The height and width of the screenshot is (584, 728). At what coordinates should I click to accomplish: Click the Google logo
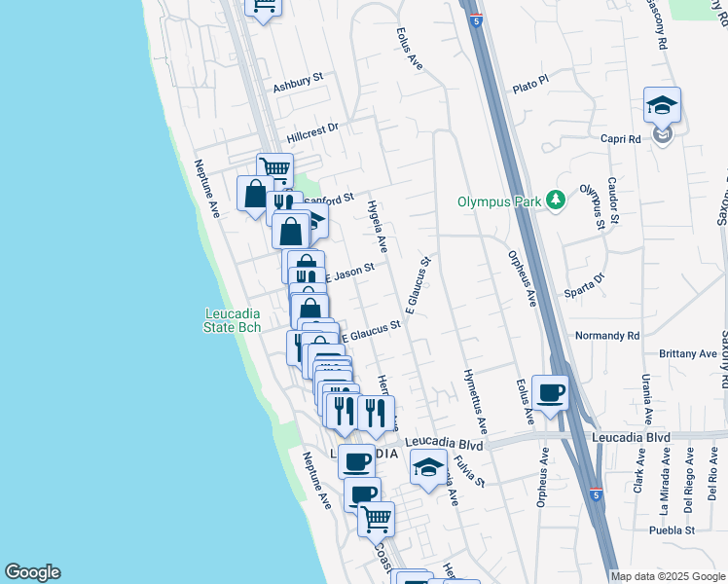point(32,572)
